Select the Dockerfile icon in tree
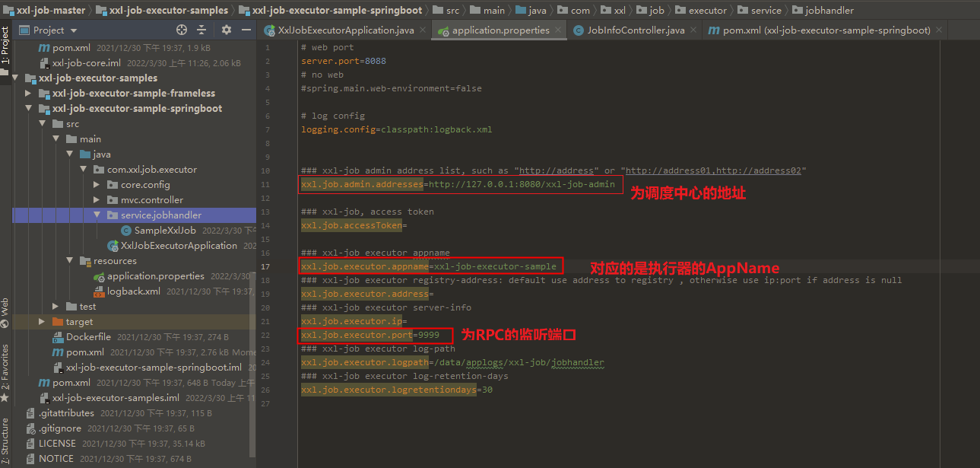This screenshot has height=468, width=980. coord(58,337)
